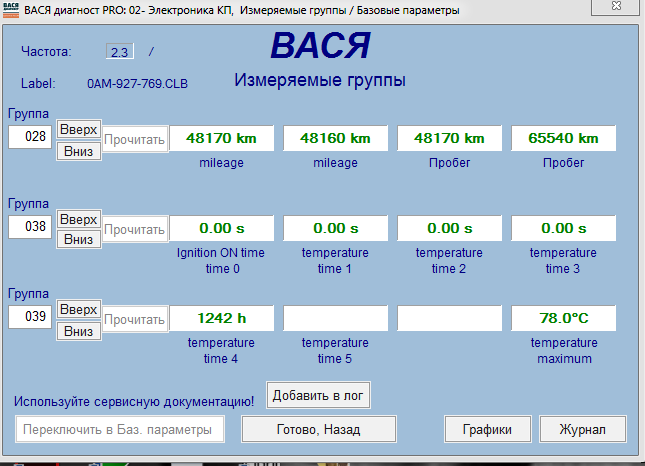Viewport: 645px width, 466px height.
Task: Select the 65540 km value field
Action: (564, 138)
